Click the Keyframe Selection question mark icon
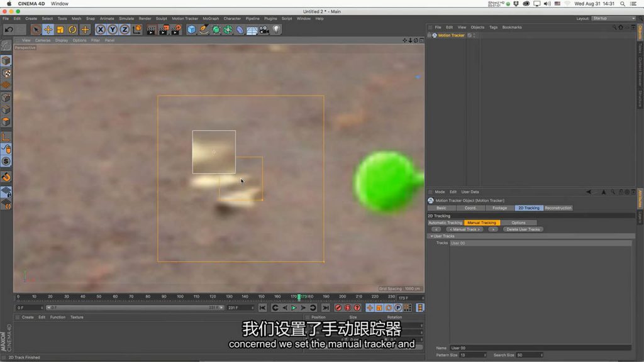Image resolution: width=644 pixels, height=362 pixels. [357, 308]
